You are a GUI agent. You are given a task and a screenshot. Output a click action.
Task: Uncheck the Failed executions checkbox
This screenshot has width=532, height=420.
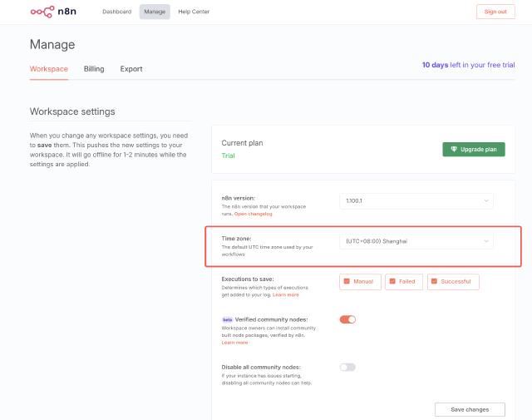click(392, 282)
